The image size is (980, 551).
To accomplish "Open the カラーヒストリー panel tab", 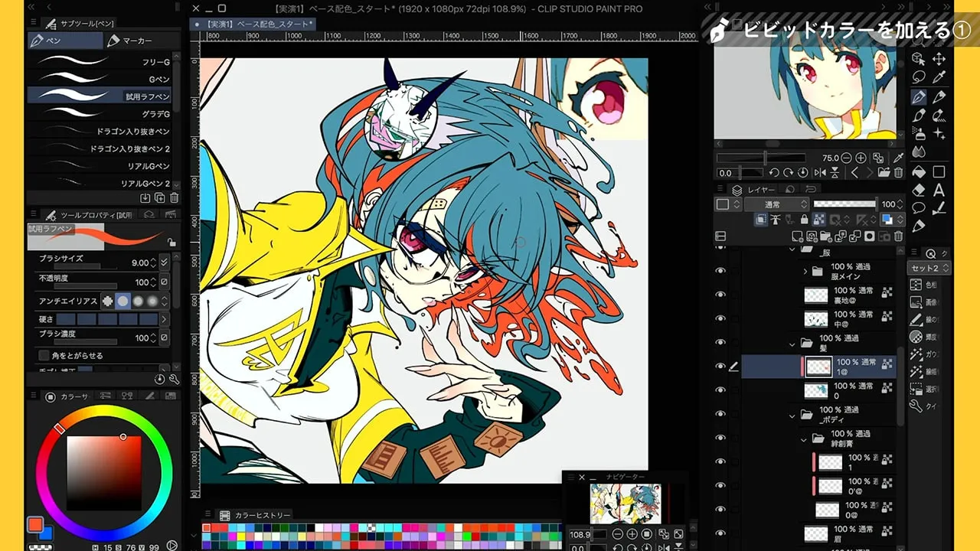I will [256, 515].
